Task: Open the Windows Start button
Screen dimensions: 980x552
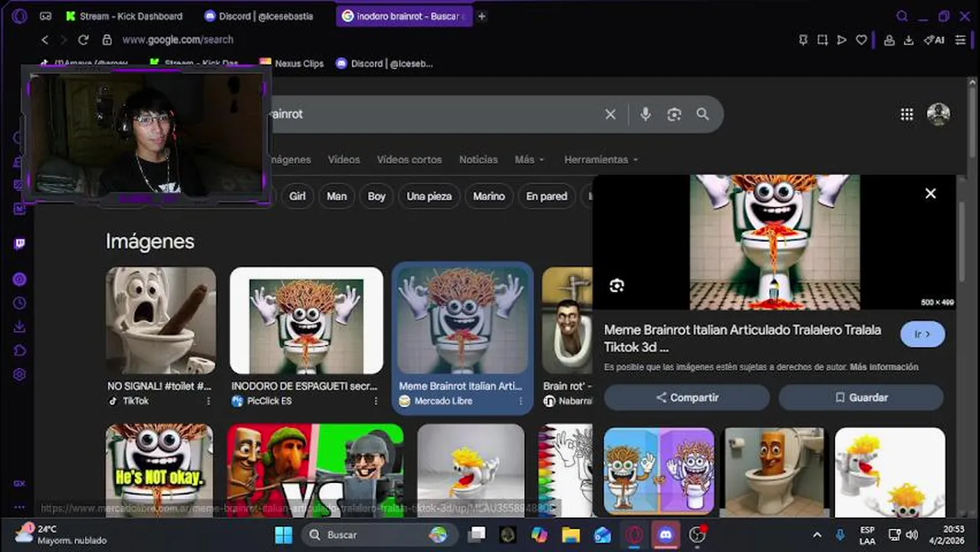Action: click(x=284, y=534)
